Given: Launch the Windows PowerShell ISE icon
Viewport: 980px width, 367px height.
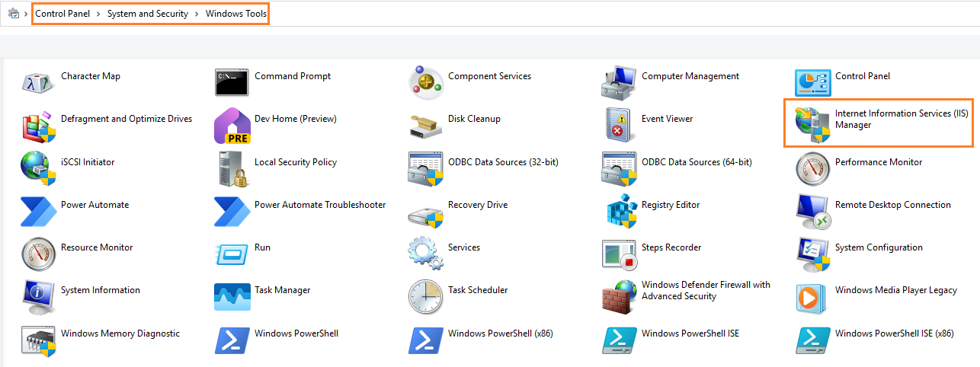Looking at the screenshot, I should click(x=620, y=339).
